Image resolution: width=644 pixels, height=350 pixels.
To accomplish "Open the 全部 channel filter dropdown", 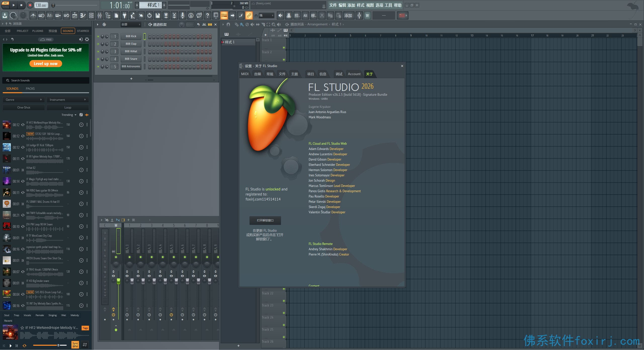I will click(131, 24).
